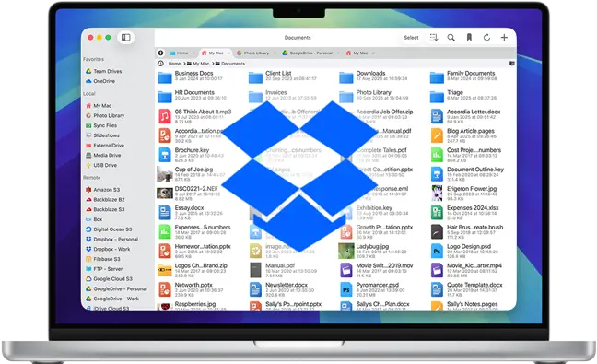597x364 pixels.
Task: Click the Photo Library sidebar icon
Action: click(x=88, y=115)
